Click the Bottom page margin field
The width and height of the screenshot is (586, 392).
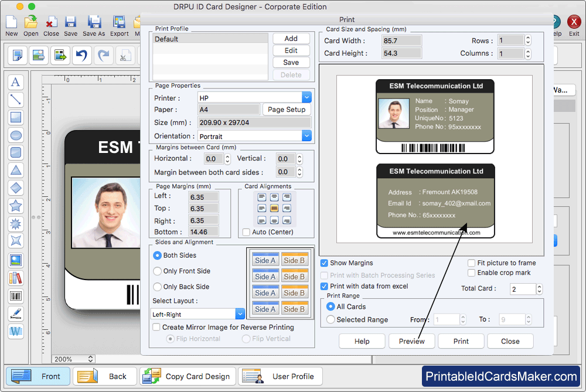pyautogui.click(x=203, y=231)
